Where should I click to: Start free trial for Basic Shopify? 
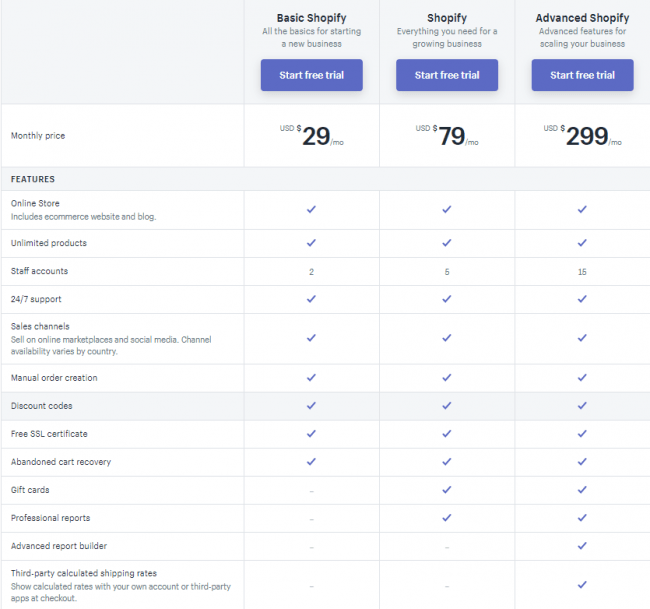click(311, 75)
